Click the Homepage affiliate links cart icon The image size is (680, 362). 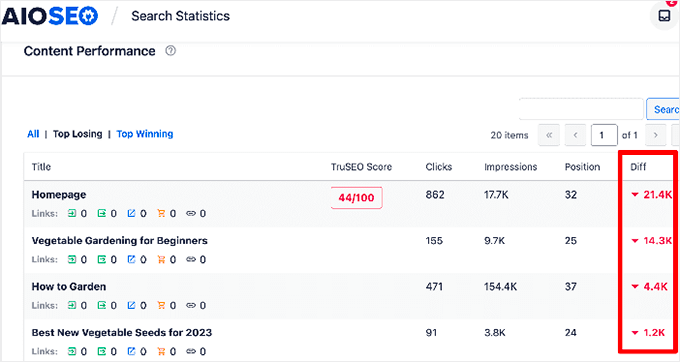coord(161,213)
